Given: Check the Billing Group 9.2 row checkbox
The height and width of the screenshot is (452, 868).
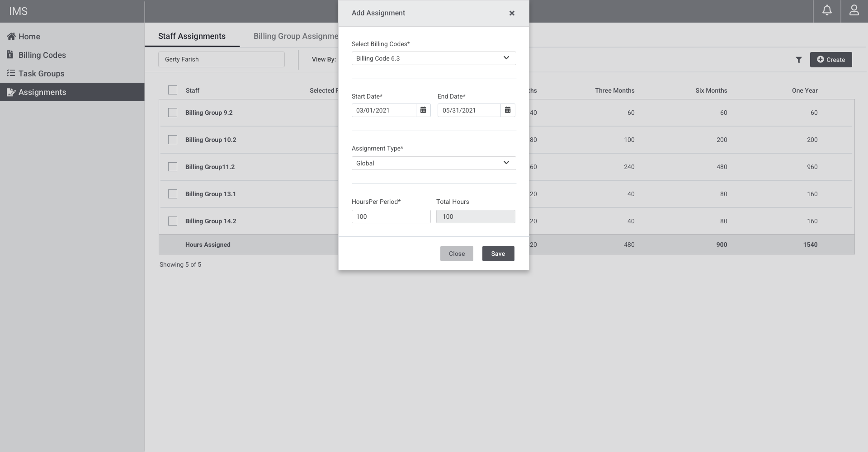Looking at the screenshot, I should tap(173, 113).
